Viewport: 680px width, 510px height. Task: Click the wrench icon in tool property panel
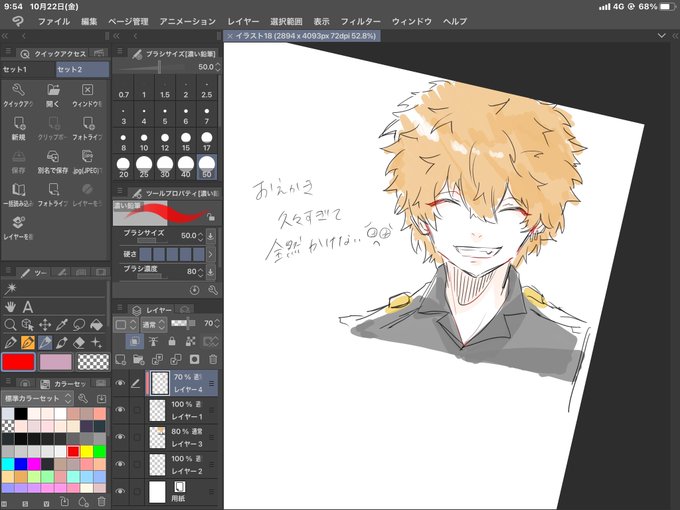(213, 290)
